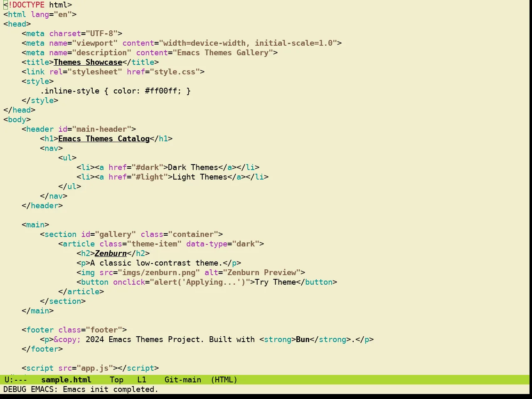
Task: Click the data-type attribute name
Action: tap(207, 244)
